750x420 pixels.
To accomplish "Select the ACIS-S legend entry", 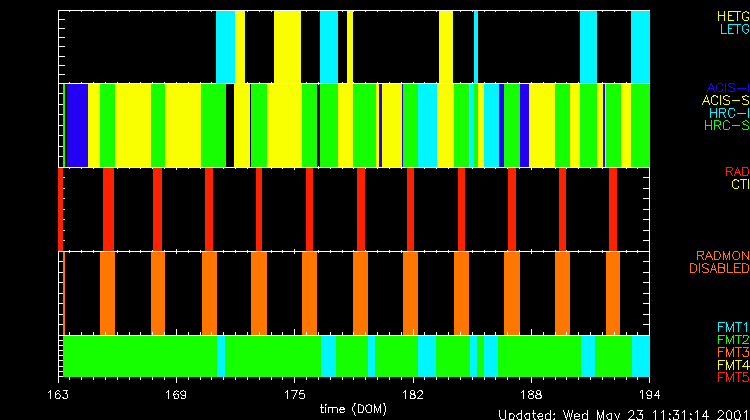I will (725, 101).
